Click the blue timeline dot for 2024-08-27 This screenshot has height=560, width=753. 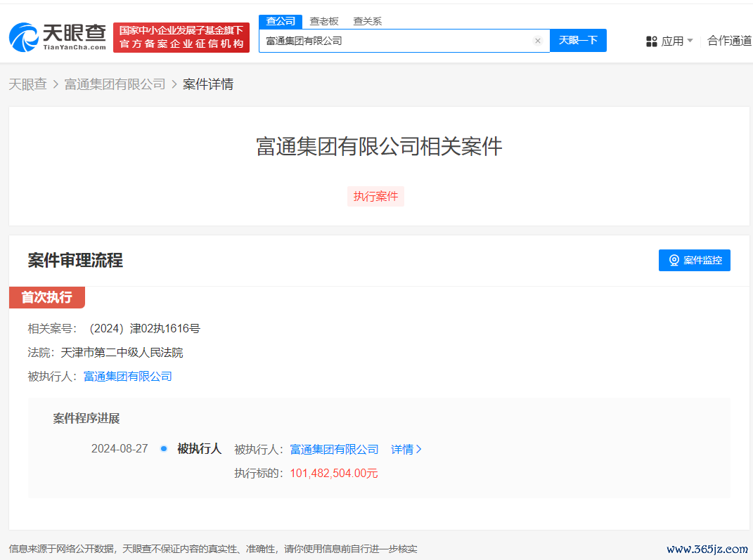(164, 449)
